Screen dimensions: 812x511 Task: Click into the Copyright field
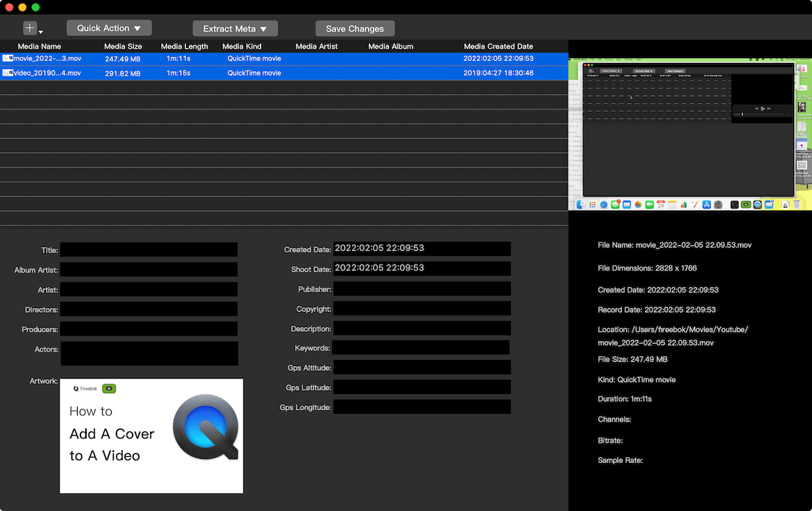coord(422,308)
